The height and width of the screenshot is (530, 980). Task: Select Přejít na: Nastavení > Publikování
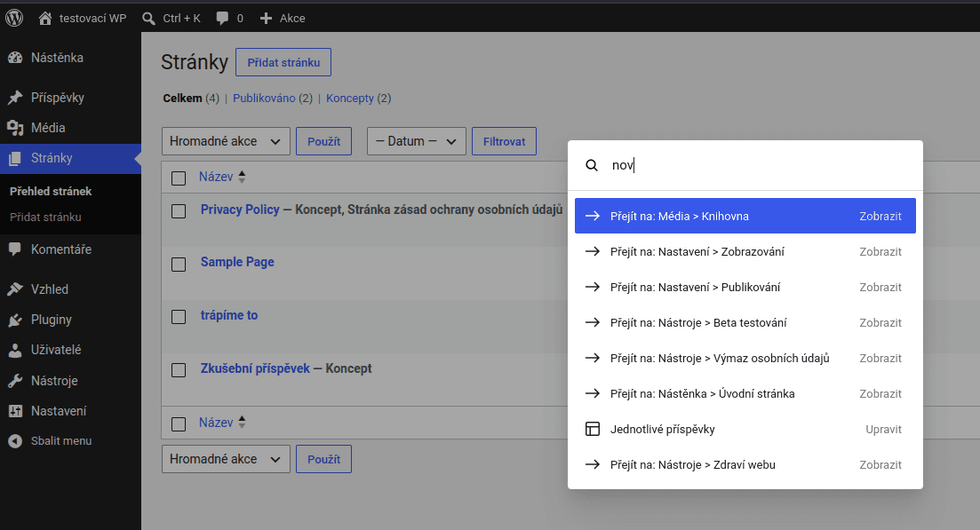745,287
